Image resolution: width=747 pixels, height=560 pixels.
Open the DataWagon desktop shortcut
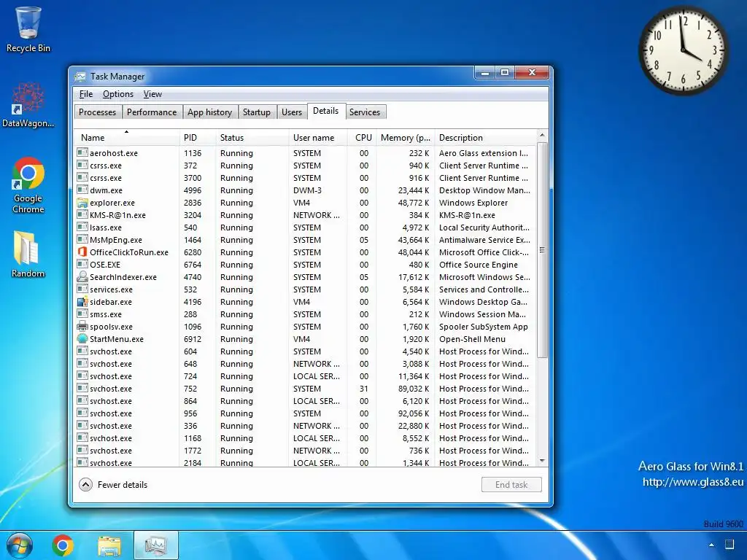coord(28,105)
